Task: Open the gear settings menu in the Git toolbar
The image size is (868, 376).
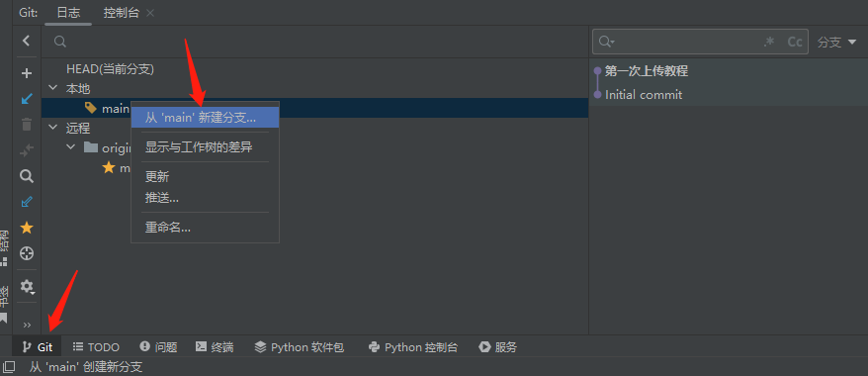Action: (x=27, y=286)
